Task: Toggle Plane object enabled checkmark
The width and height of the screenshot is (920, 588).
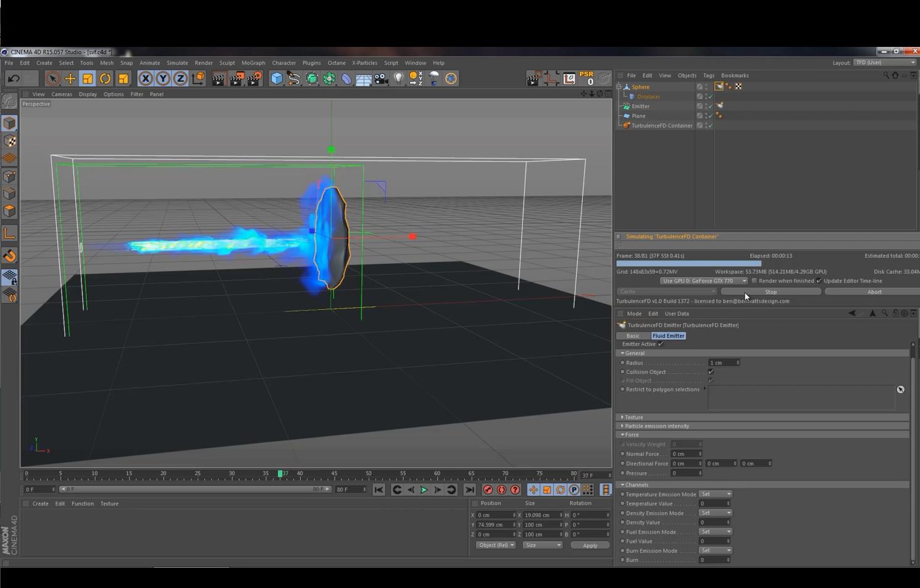Action: 710,116
